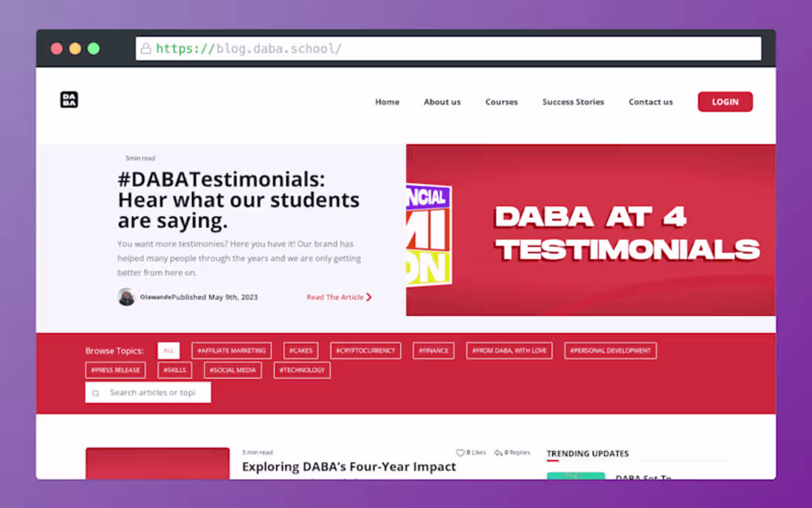Viewport: 812px width, 508px height.
Task: Open the Home menu item
Action: point(387,102)
